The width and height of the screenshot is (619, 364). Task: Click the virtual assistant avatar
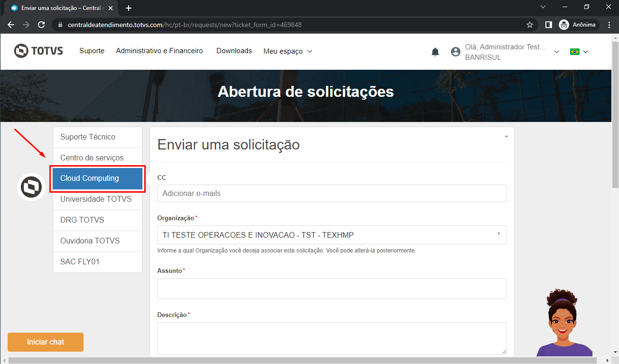(564, 322)
